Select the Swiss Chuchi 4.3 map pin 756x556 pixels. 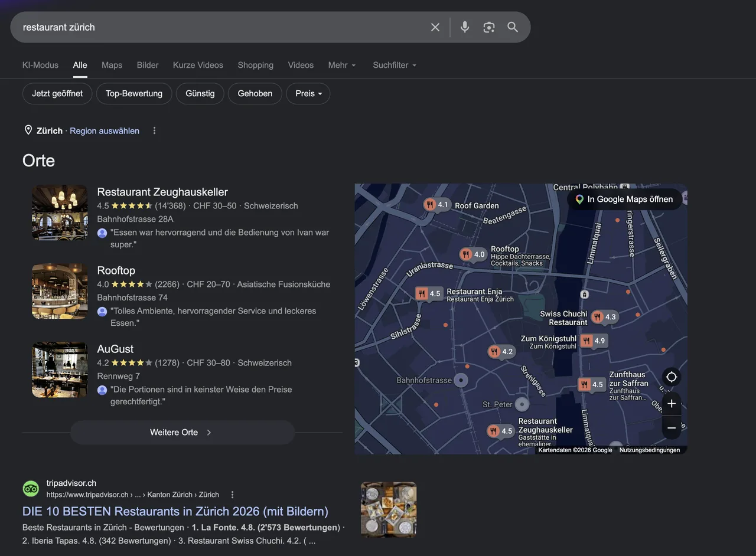(604, 317)
